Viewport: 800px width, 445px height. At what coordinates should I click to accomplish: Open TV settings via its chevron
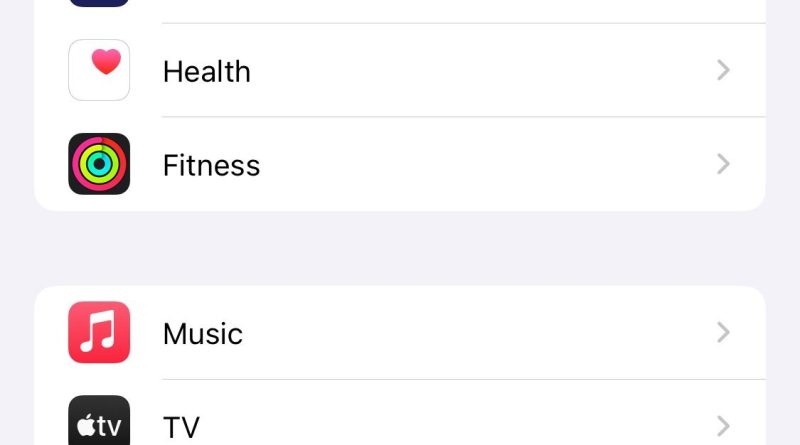723,426
